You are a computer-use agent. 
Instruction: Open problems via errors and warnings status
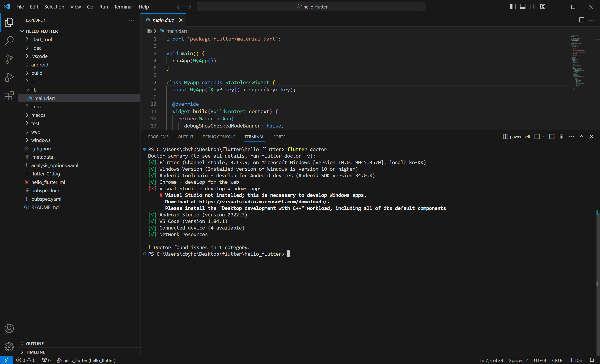26,360
